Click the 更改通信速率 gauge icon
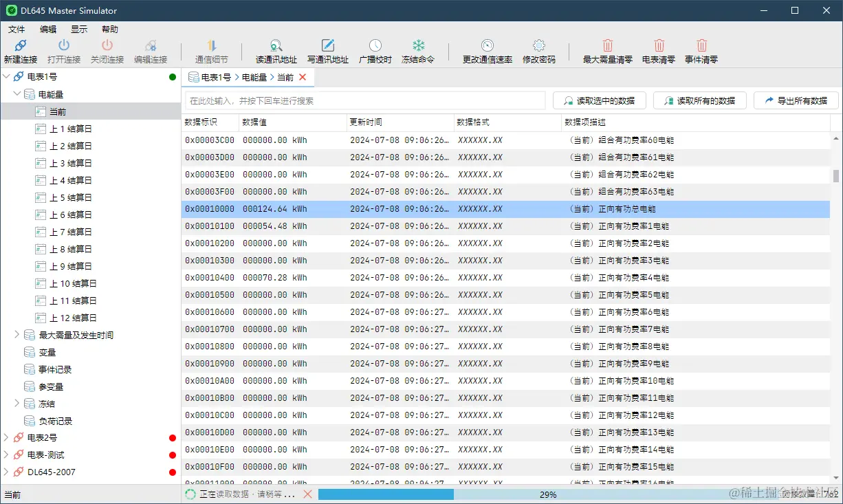 [488, 45]
